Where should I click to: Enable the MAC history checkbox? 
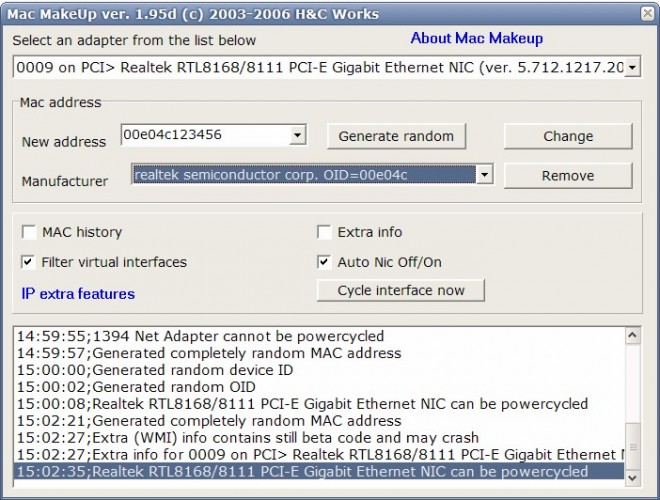29,232
